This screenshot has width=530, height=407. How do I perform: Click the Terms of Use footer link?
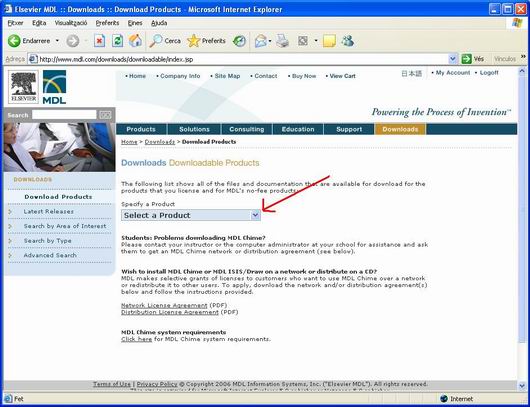pos(112,384)
